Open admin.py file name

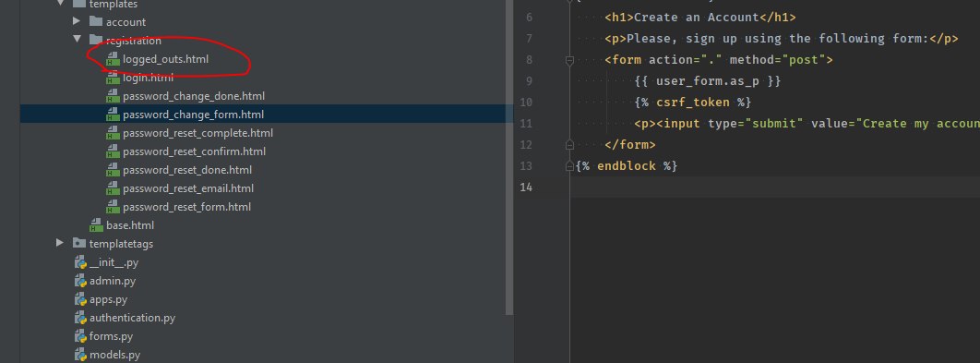[x=113, y=281]
